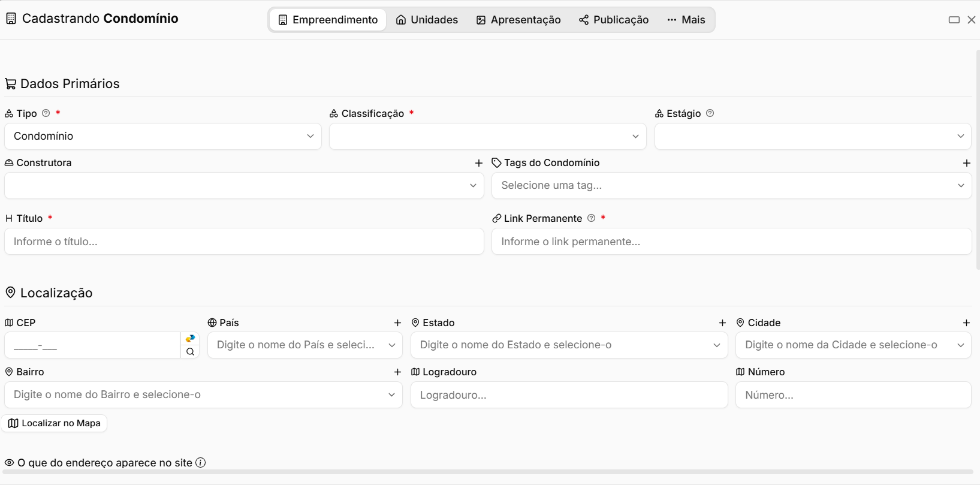Click the plus icon beside Tags do Condomínio
Viewport: 980px width, 485px height.
[x=967, y=163]
